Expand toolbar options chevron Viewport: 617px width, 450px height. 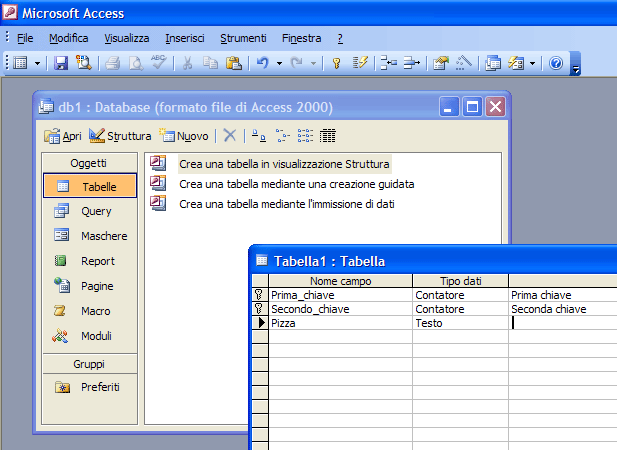click(x=575, y=63)
